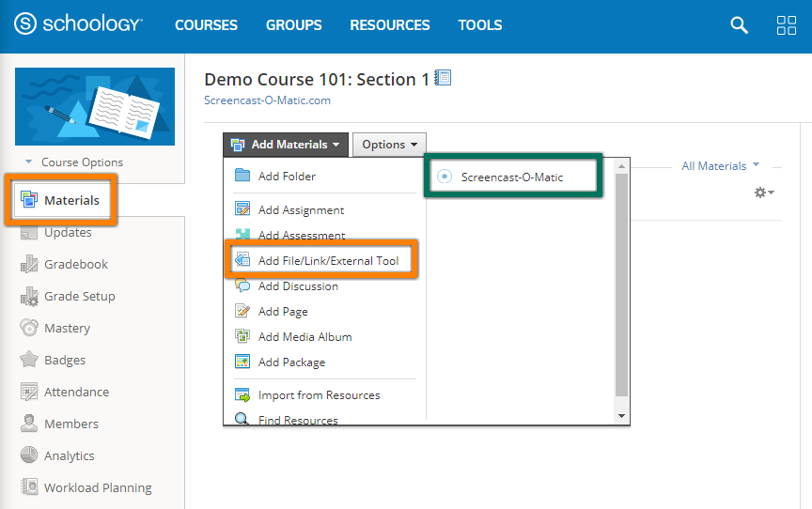Go to Workload Planning in sidebar

[98, 487]
